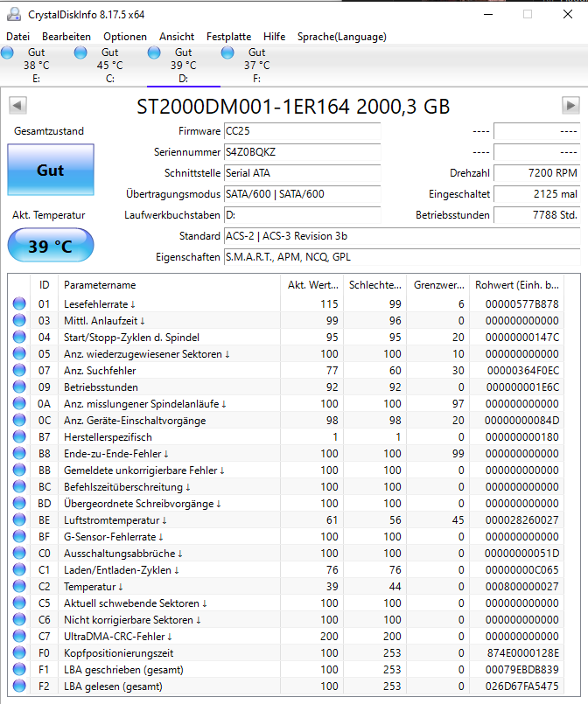Go to previous disk with left arrow

17,106
